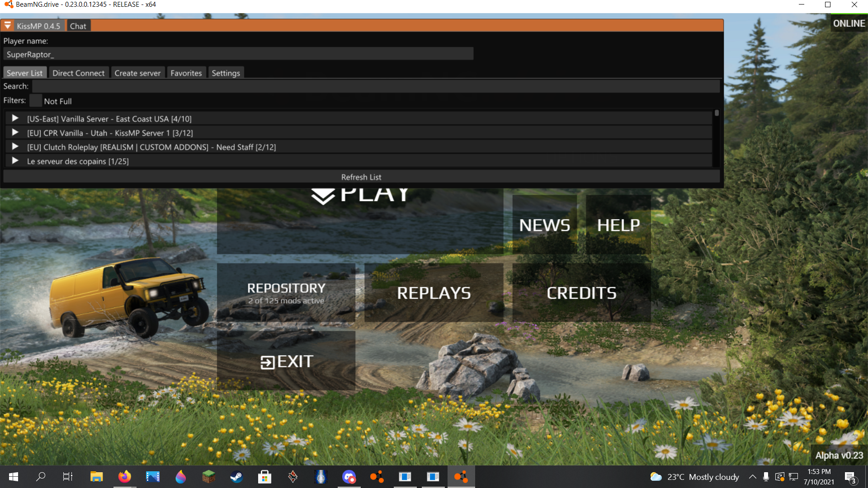The height and width of the screenshot is (488, 868).
Task: Open the security update tray icon
Action: tap(779, 477)
